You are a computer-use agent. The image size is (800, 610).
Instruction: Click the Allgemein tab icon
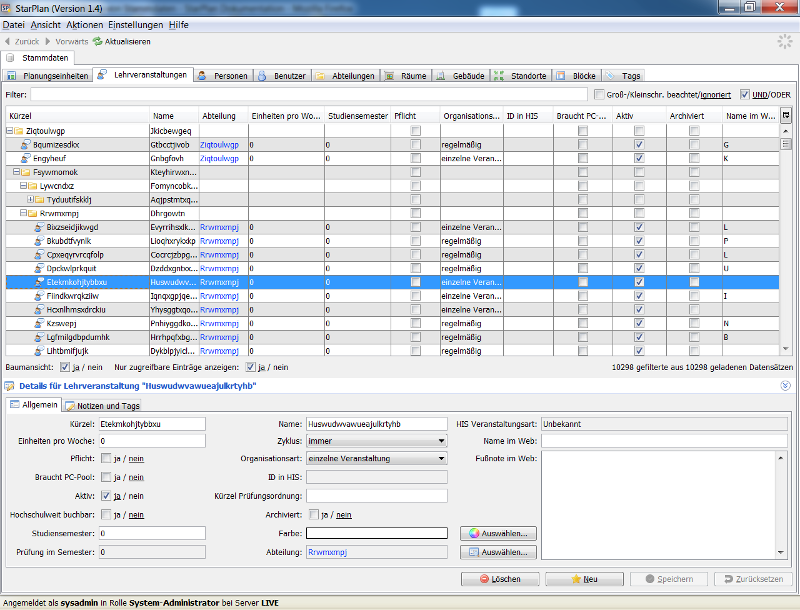click(15, 404)
